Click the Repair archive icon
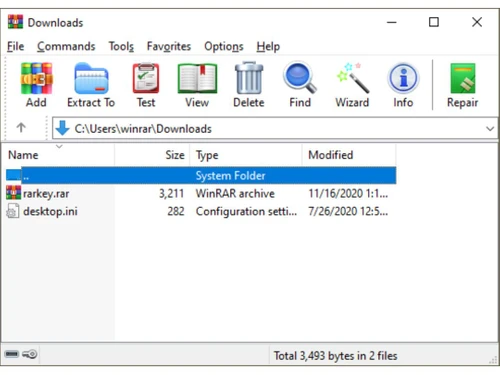This screenshot has width=500, height=375. point(463,79)
